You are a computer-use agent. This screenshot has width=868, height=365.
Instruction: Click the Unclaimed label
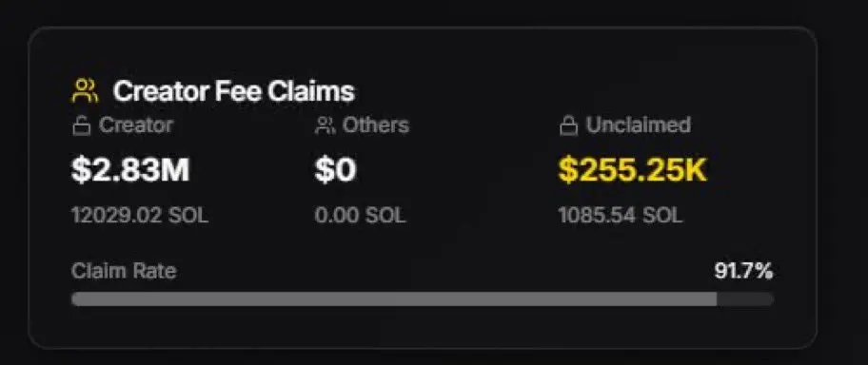click(639, 125)
